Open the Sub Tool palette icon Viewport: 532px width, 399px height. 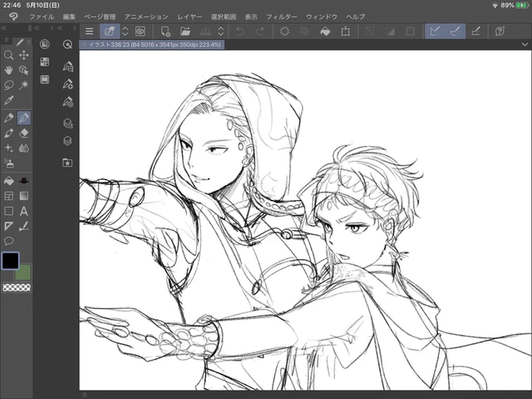point(68,66)
